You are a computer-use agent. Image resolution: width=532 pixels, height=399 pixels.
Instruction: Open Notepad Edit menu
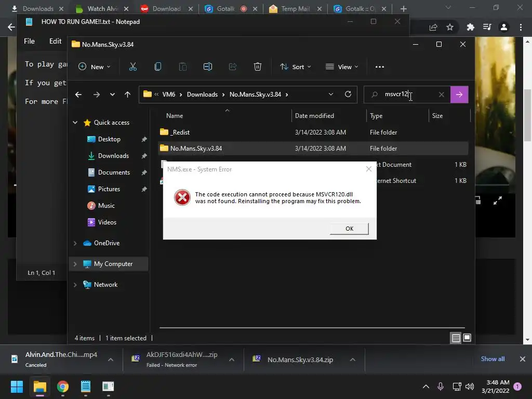[55, 42]
